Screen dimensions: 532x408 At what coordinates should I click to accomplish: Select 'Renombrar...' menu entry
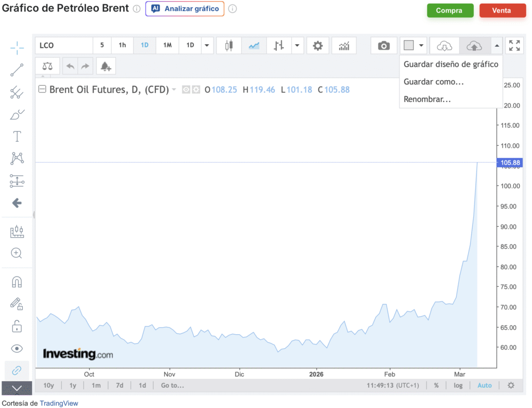(x=427, y=99)
